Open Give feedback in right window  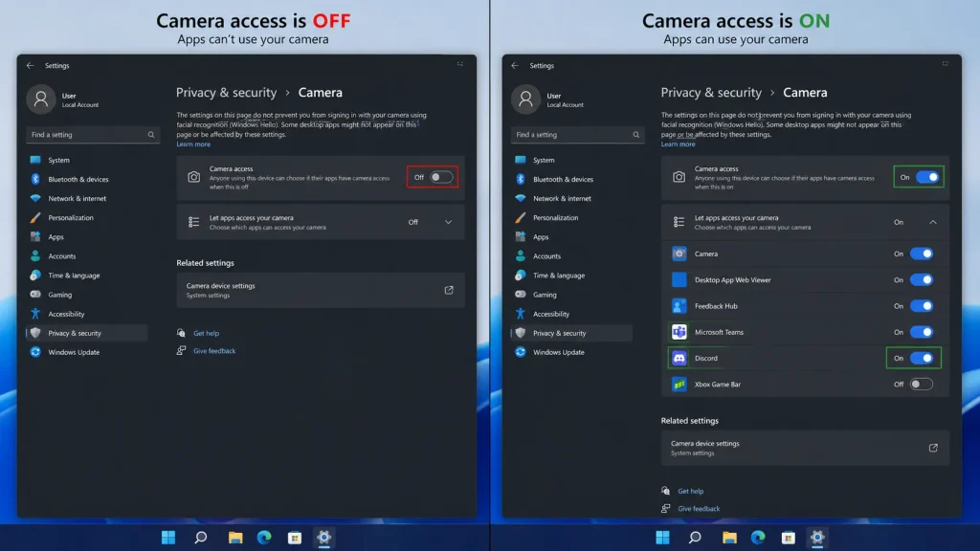[699, 509]
